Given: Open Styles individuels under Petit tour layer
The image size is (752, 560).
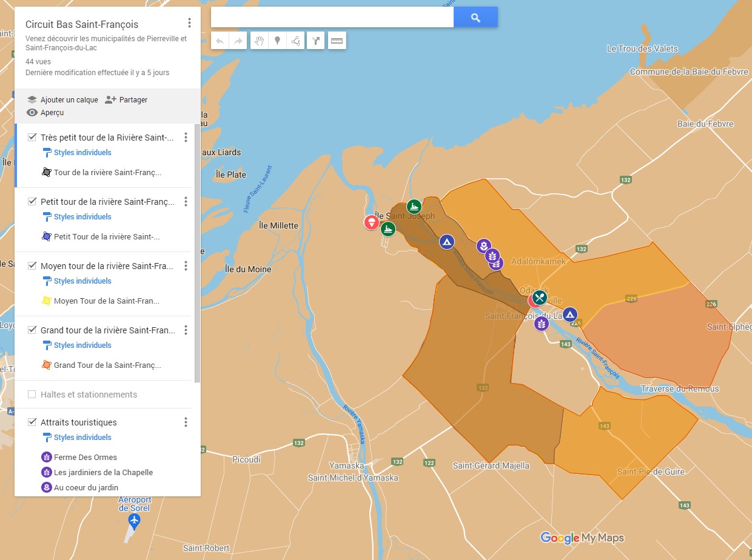Looking at the screenshot, I should click(82, 217).
